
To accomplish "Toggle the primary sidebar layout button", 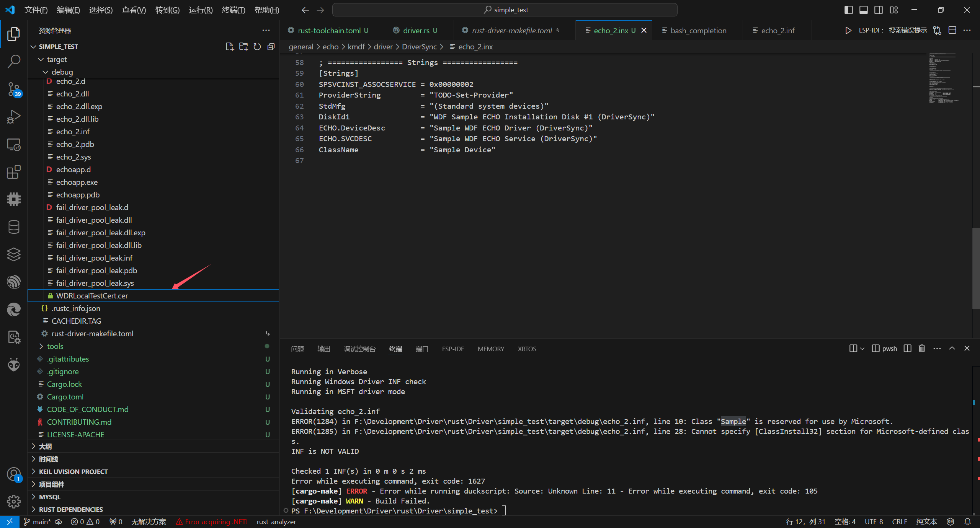I will click(x=848, y=10).
